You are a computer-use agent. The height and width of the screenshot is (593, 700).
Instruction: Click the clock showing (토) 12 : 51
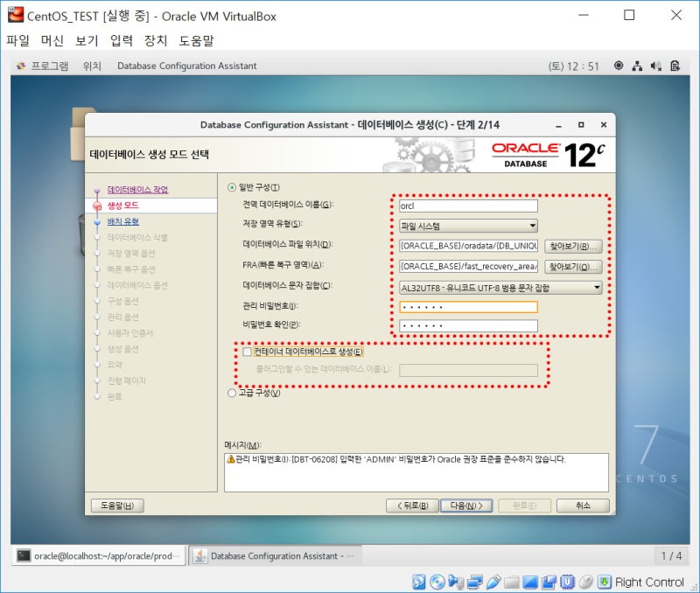574,66
